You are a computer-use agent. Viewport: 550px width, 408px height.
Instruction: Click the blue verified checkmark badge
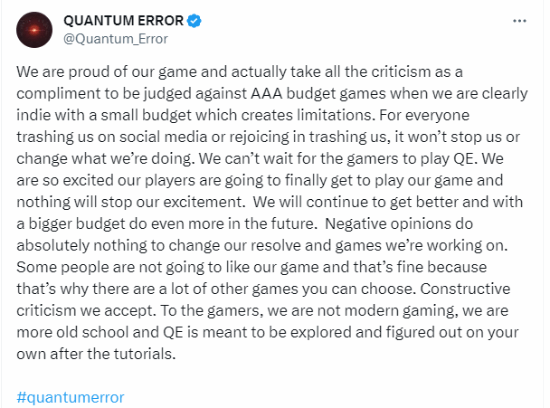pos(194,21)
